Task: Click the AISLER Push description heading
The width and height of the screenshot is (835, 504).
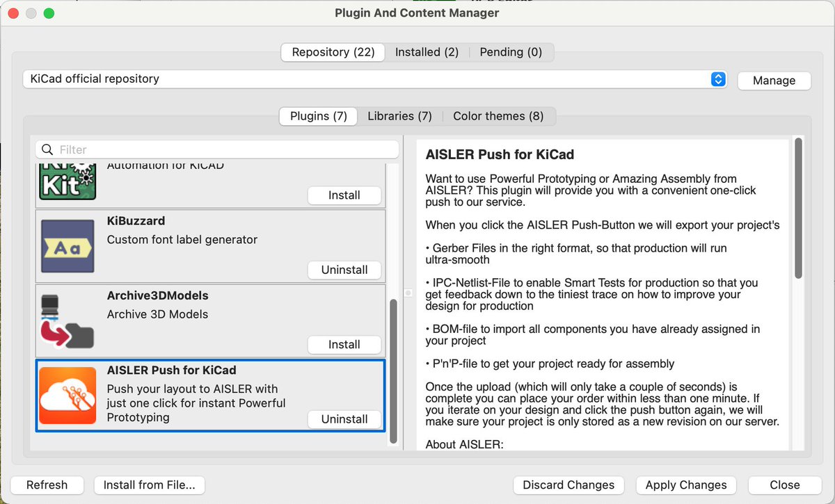Action: [x=500, y=154]
